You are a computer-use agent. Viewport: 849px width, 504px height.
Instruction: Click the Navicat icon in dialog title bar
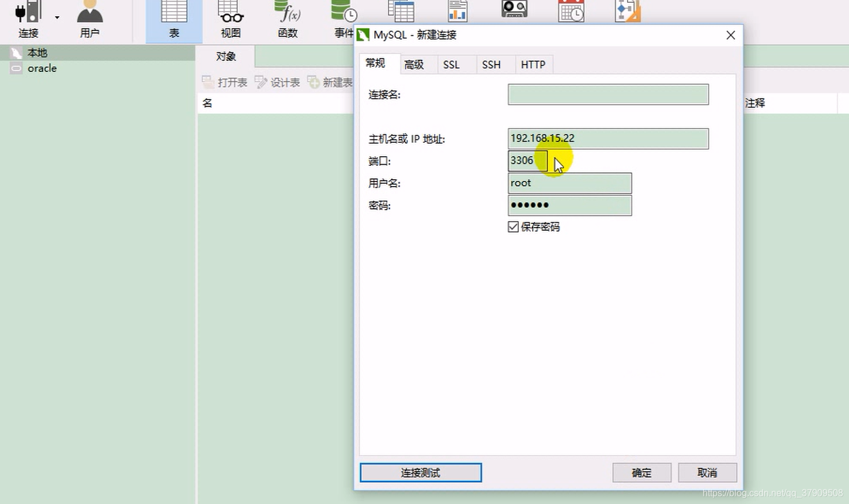(363, 35)
